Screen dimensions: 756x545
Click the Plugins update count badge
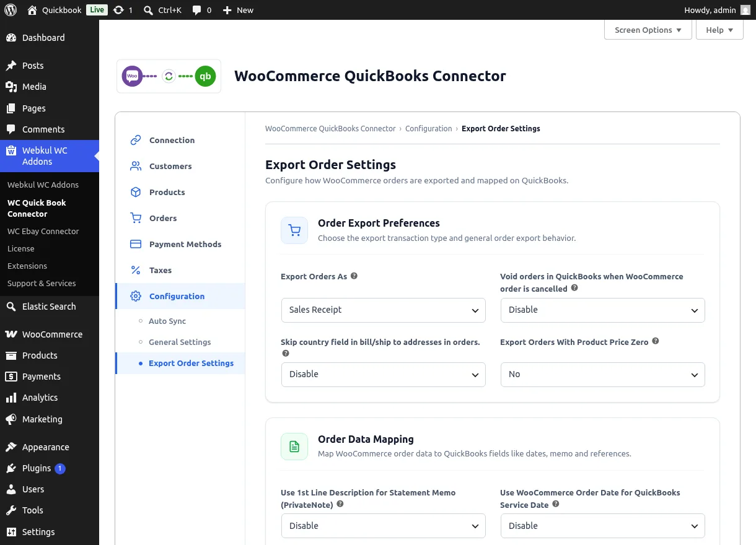(x=60, y=468)
